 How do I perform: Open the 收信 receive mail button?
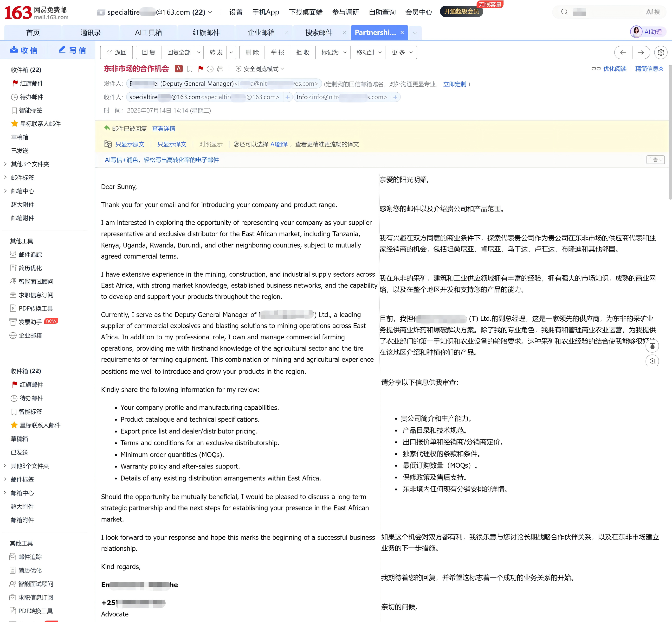(x=24, y=50)
